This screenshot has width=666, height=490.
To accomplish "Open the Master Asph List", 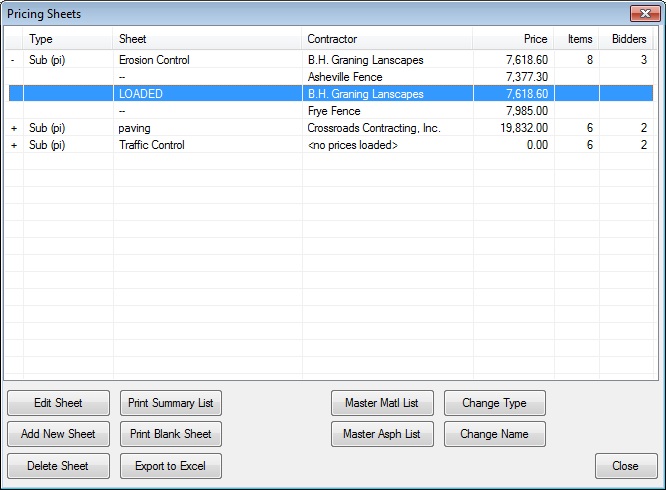I will 382,434.
